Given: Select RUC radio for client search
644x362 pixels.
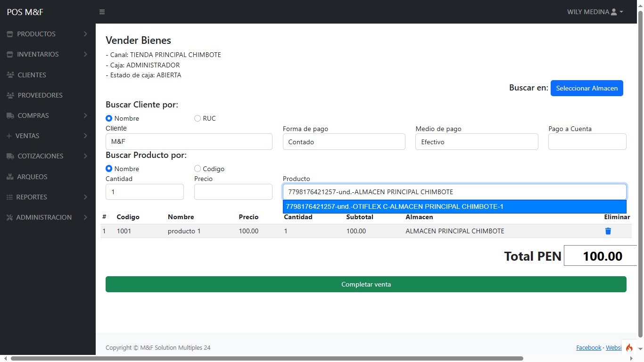Looking at the screenshot, I should 198,118.
